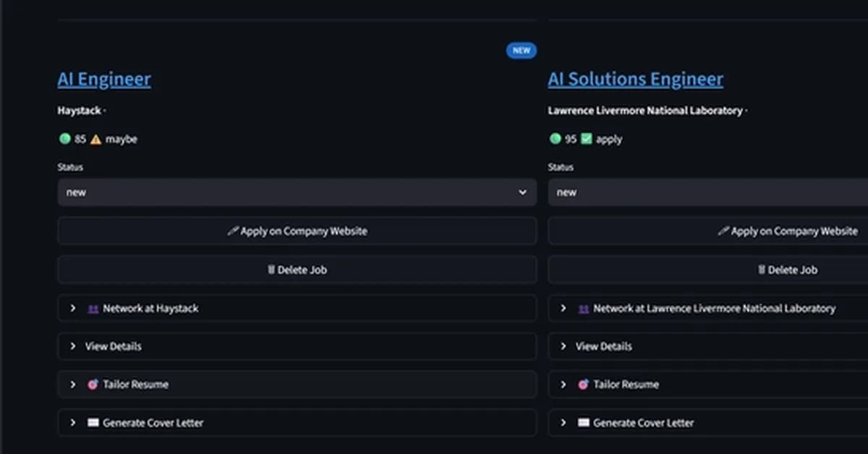
Task: Open the AI Engineer job title link
Action: [104, 80]
